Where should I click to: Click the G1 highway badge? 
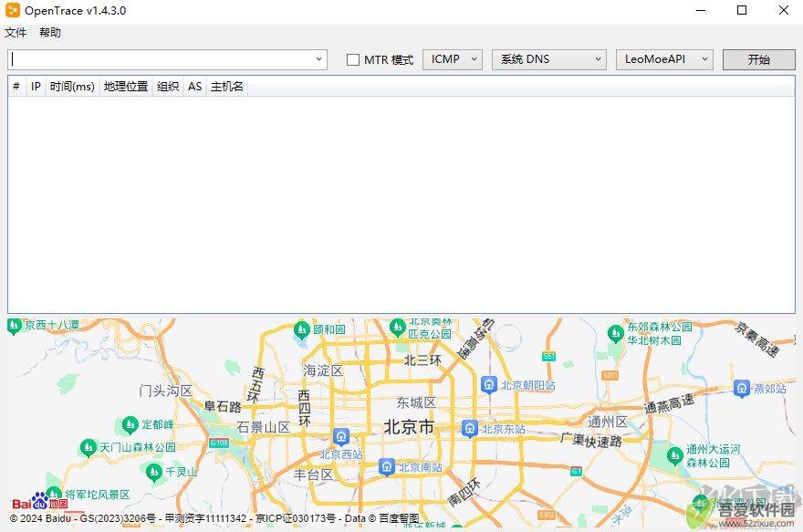tap(576, 471)
